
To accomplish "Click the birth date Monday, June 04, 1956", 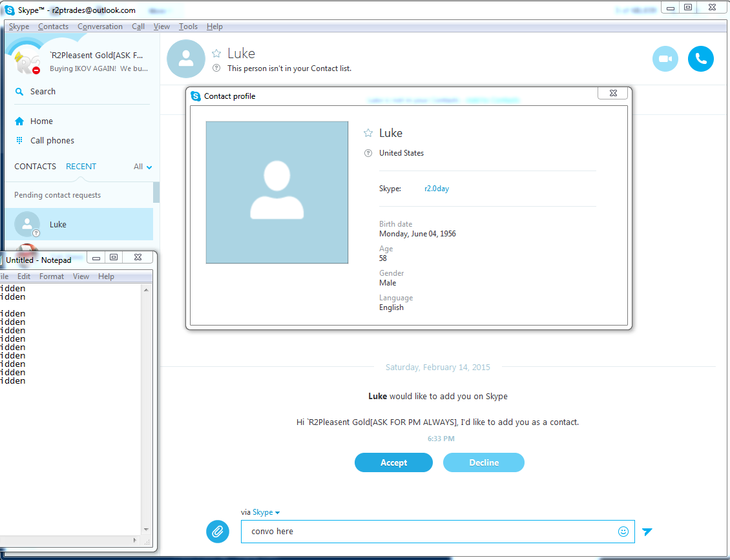I will click(x=417, y=234).
